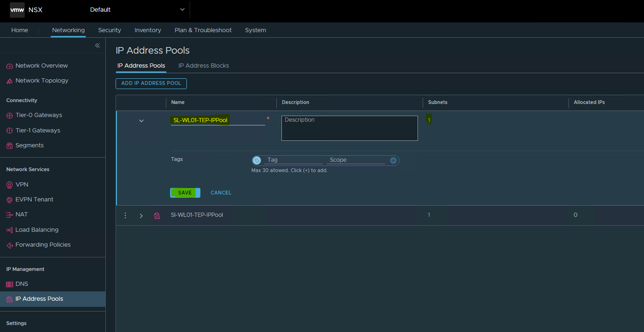Select the IP Address Pools sub-tab
Viewport: 644px width, 332px height.
141,66
